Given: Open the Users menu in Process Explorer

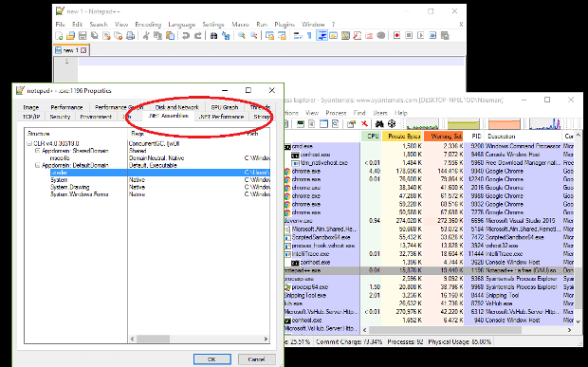Looking at the screenshot, I should (x=380, y=113).
